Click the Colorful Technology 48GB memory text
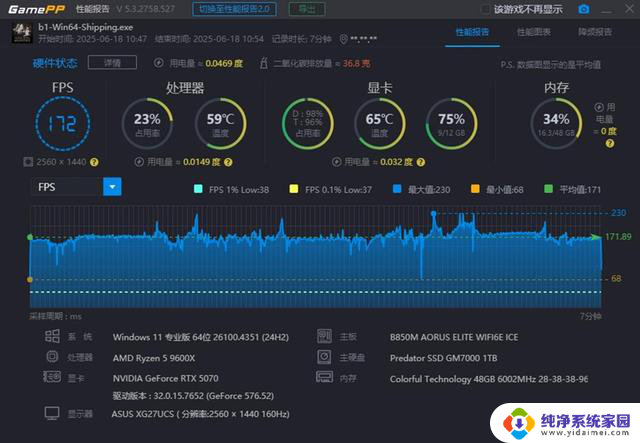The image size is (640, 443). (x=489, y=379)
